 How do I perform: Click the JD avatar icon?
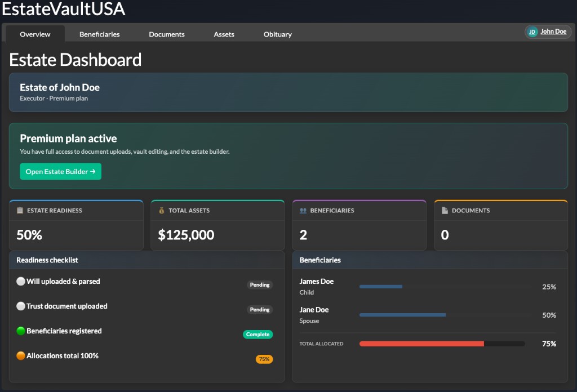[x=532, y=32]
